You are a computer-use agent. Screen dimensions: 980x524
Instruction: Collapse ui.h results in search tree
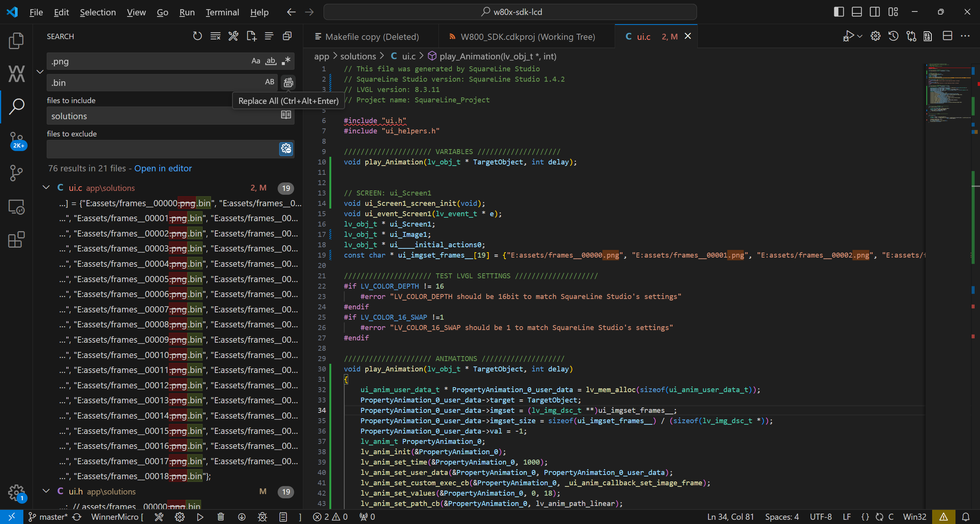tap(46, 491)
